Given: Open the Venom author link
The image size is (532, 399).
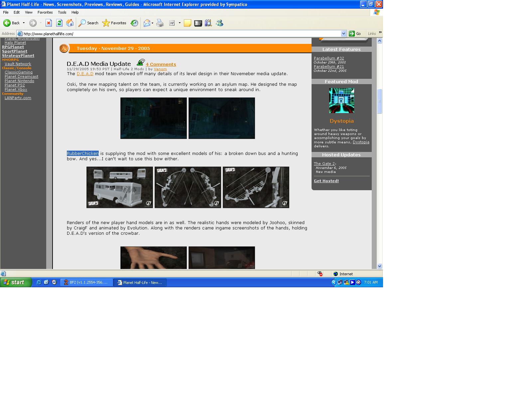Looking at the screenshot, I should coord(160,69).
